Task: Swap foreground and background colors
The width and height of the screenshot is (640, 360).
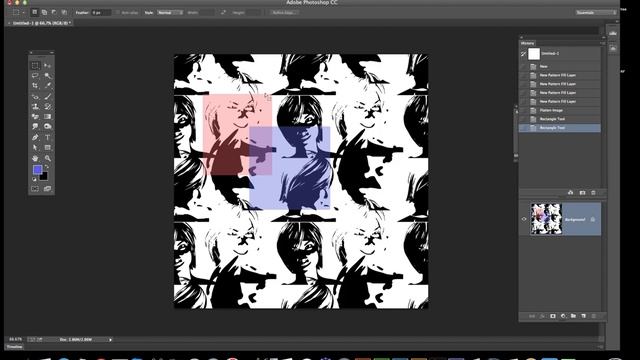Action: point(46,167)
